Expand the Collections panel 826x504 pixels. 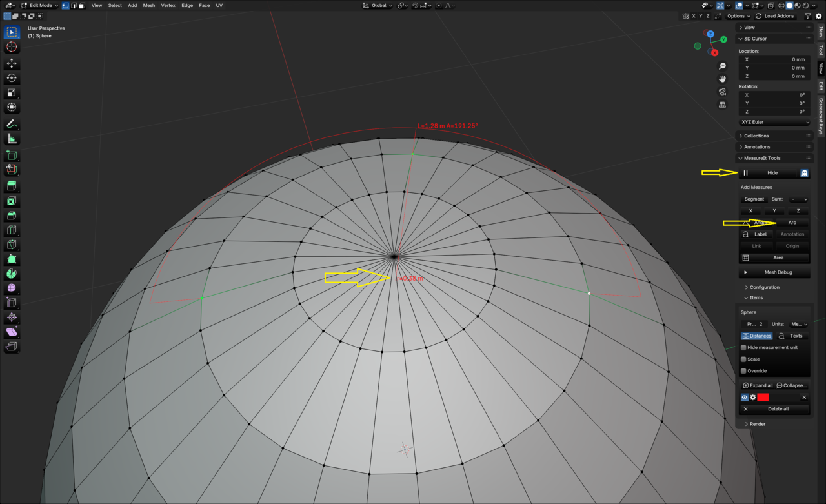pos(774,136)
